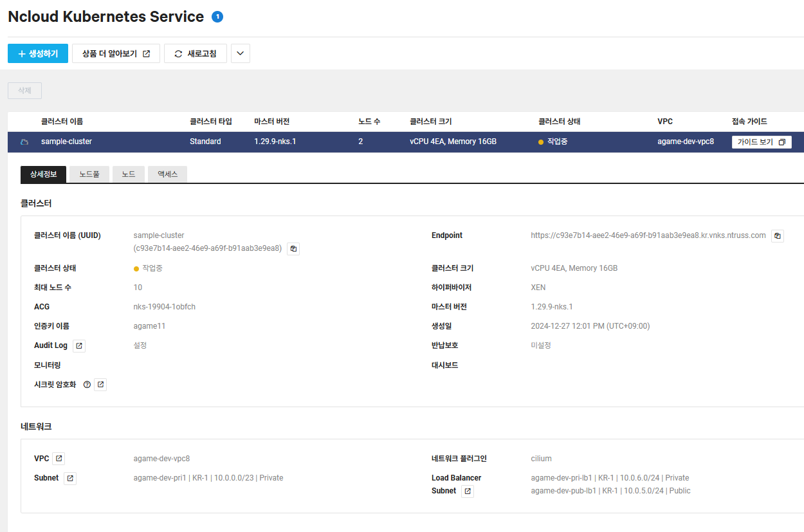
Task: Open the 시크릿 암호화 external link icon
Action: tap(100, 385)
